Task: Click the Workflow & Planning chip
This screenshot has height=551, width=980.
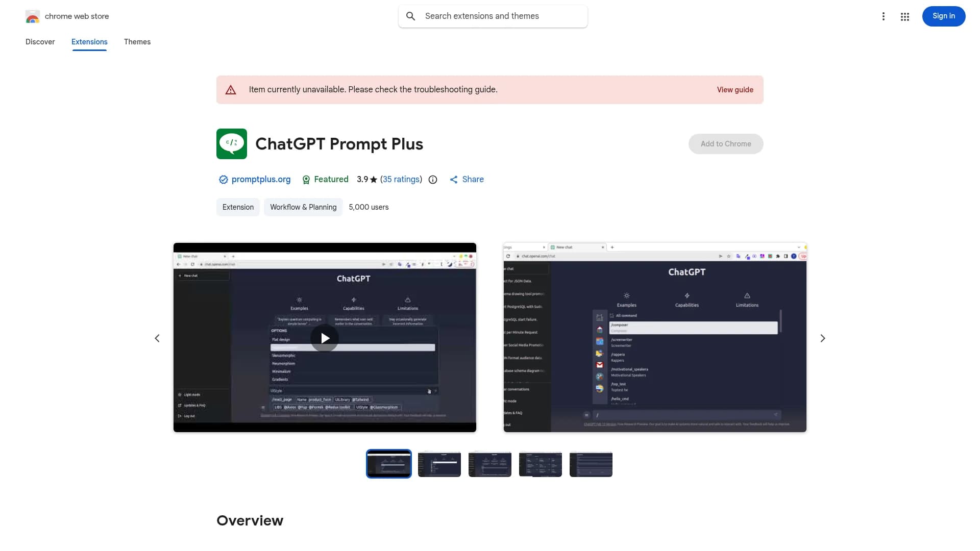Action: coord(303,207)
